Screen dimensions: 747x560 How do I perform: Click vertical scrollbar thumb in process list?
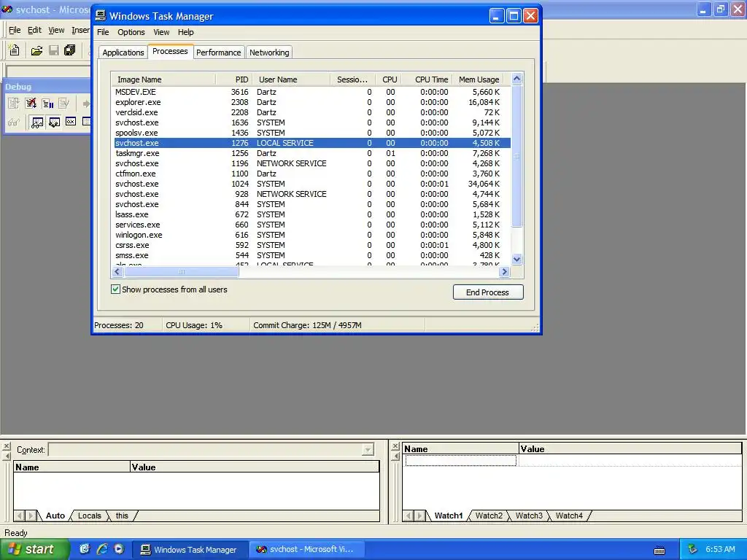tap(517, 156)
